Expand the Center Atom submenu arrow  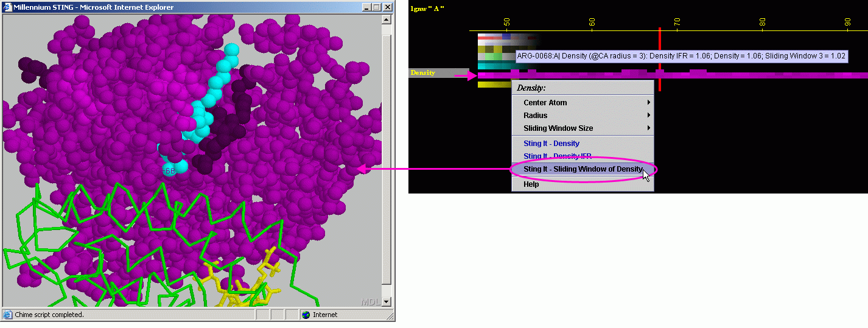(649, 103)
